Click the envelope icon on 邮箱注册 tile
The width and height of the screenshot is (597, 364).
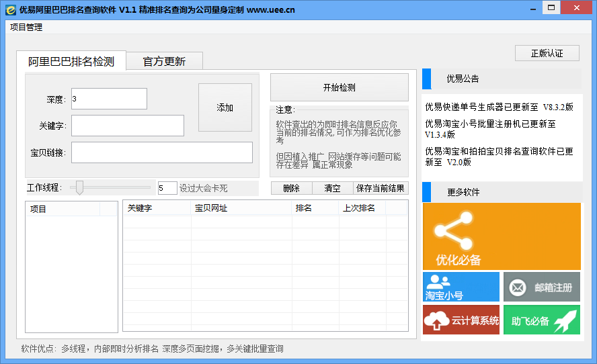coord(518,287)
